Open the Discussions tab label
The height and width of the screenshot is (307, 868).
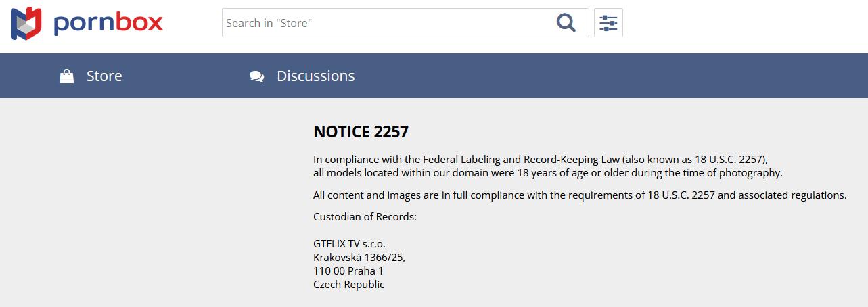[x=315, y=76]
